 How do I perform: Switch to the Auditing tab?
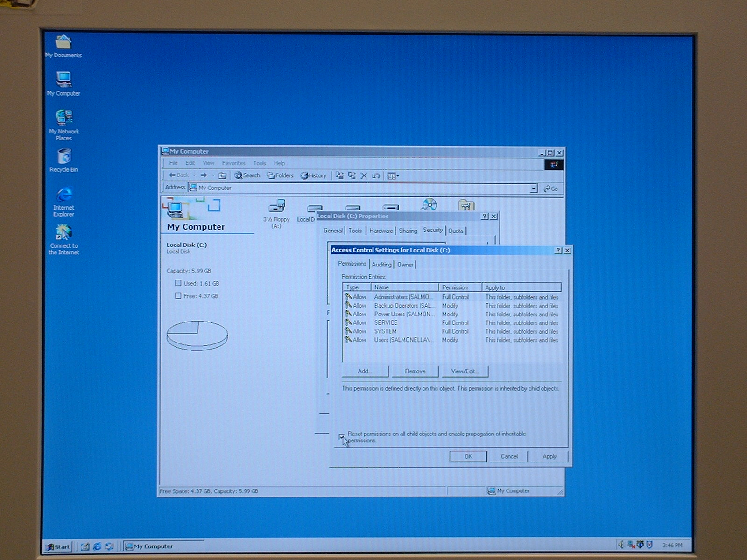coord(381,265)
